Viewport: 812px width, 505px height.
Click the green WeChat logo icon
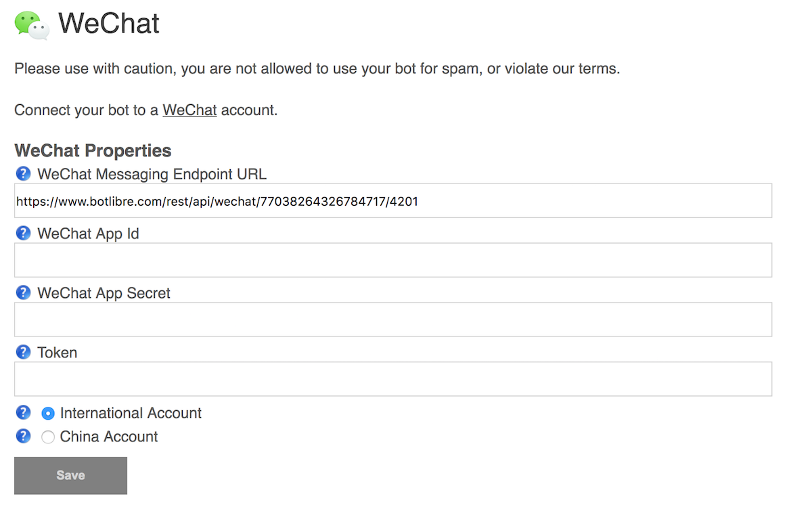point(32,24)
